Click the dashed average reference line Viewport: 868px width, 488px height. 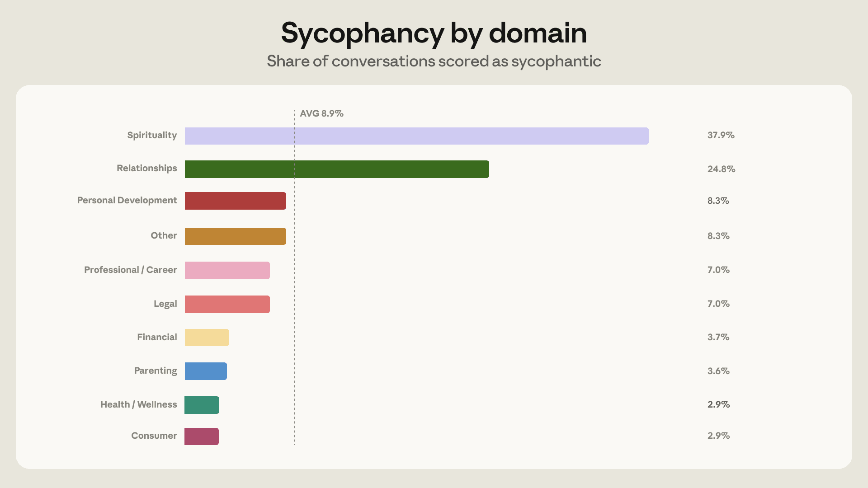295,278
